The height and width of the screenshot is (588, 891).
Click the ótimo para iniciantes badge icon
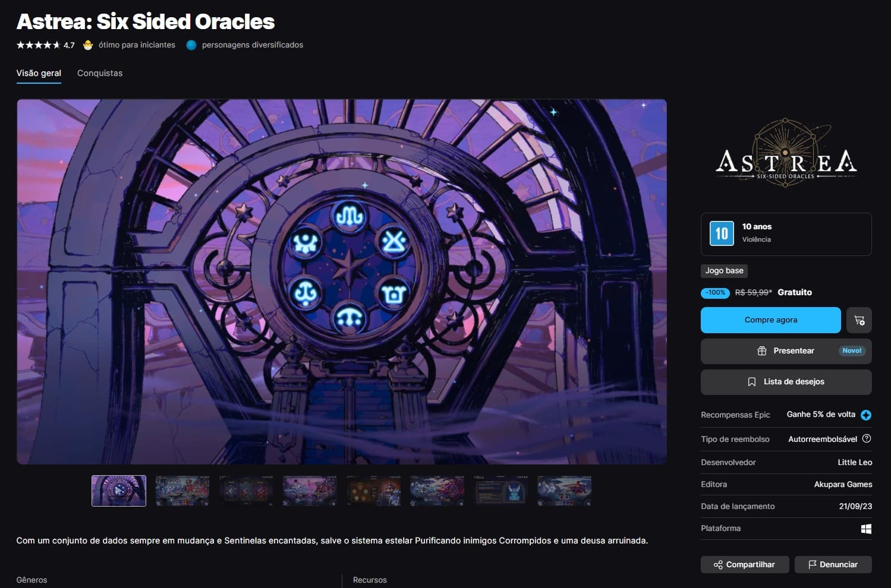point(88,45)
